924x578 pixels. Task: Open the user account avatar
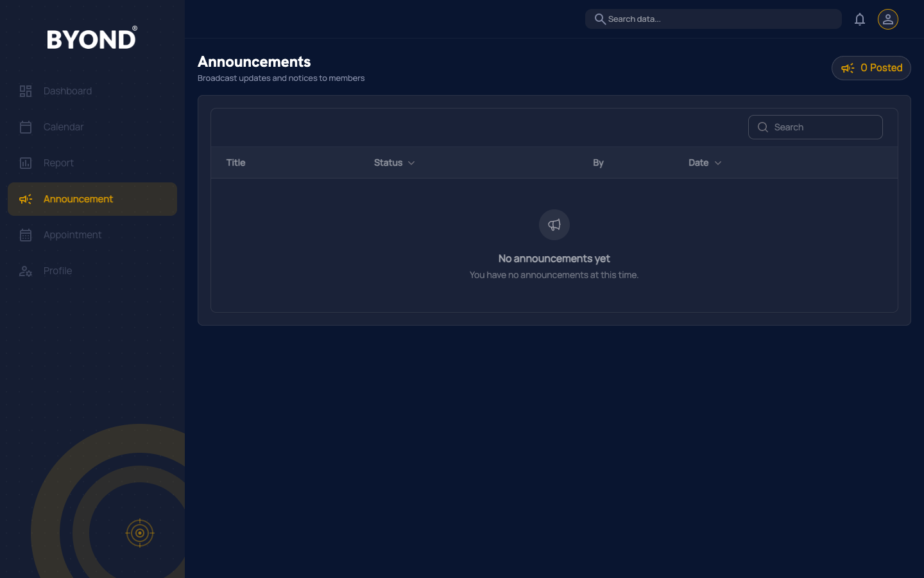tap(888, 19)
